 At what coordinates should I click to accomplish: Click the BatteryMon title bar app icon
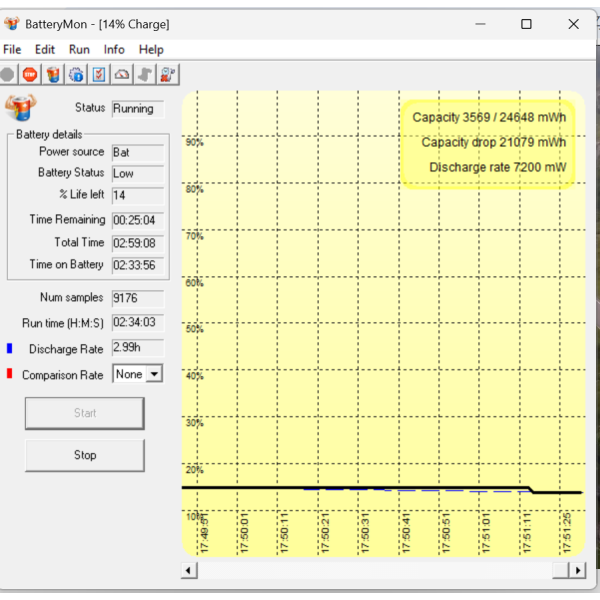11,24
